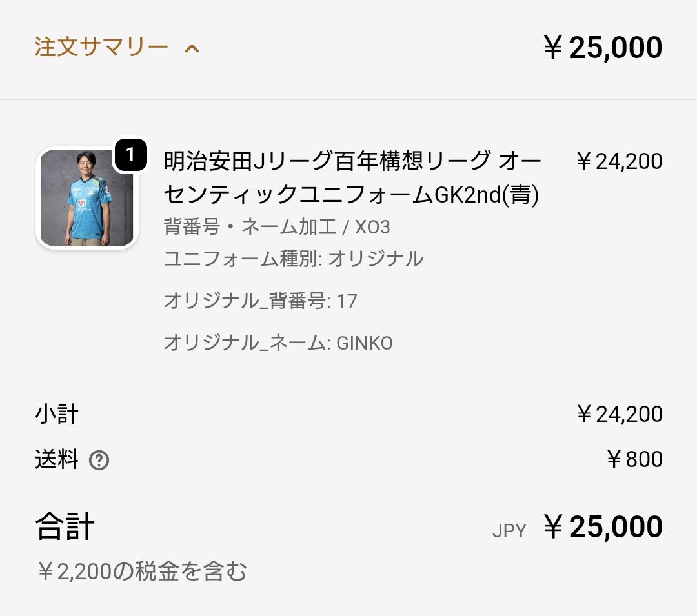Click the quantity badge showing 1
The height and width of the screenshot is (616, 697).
click(x=130, y=155)
